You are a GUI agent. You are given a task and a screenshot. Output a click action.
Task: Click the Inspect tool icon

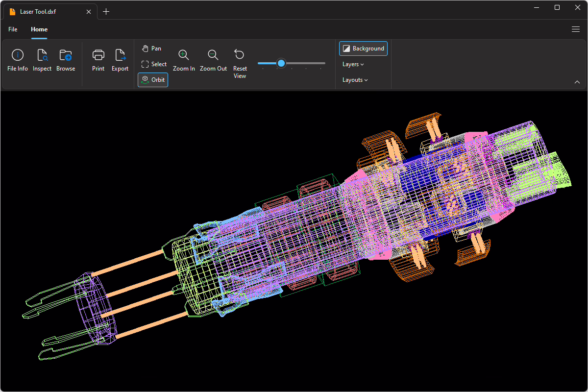[42, 55]
